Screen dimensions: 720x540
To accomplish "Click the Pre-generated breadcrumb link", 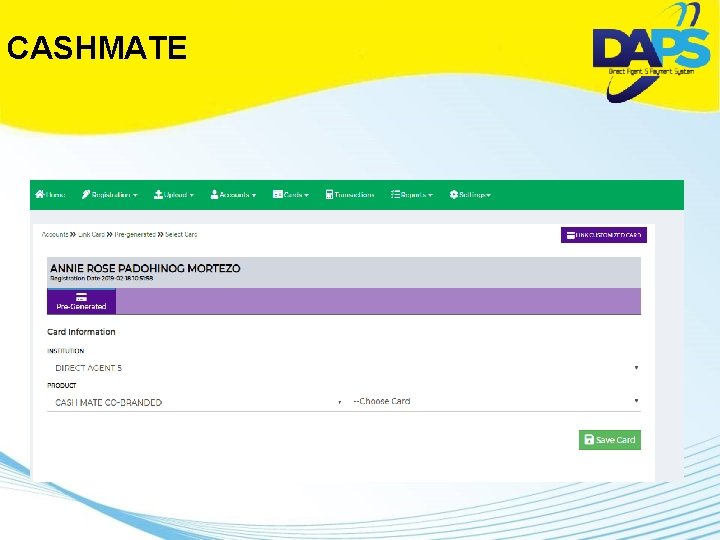I will (x=135, y=234).
